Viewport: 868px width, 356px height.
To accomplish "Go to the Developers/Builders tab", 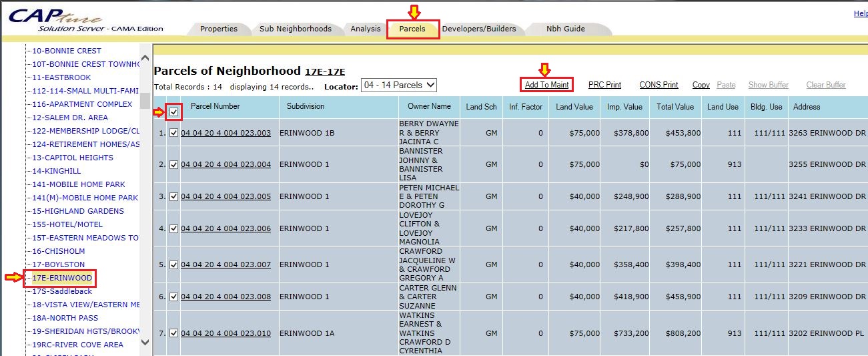I will tap(478, 29).
